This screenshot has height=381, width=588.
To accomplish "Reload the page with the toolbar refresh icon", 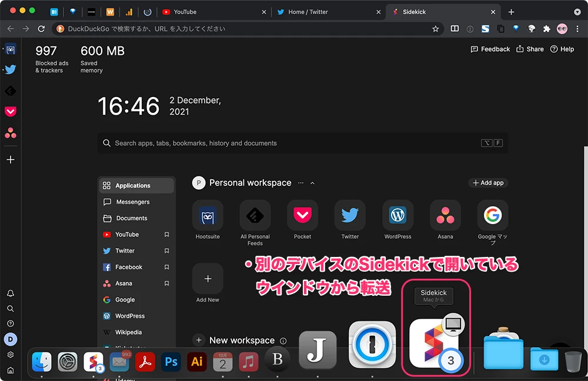I will pos(41,29).
